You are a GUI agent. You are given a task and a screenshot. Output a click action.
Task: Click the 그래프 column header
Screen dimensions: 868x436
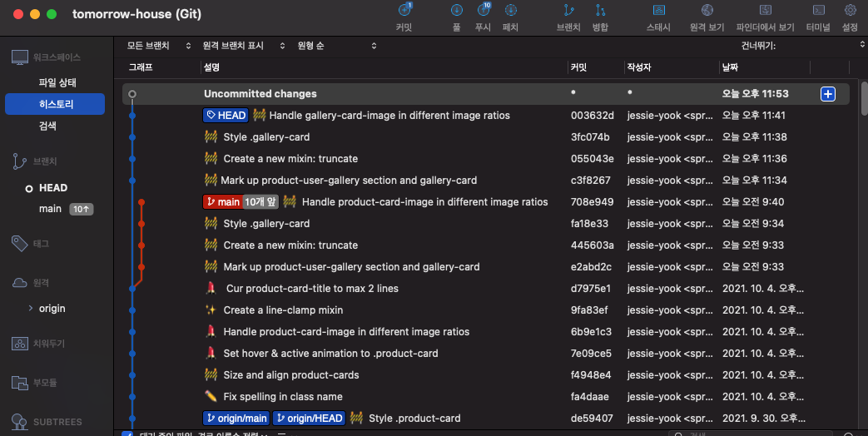pos(141,67)
